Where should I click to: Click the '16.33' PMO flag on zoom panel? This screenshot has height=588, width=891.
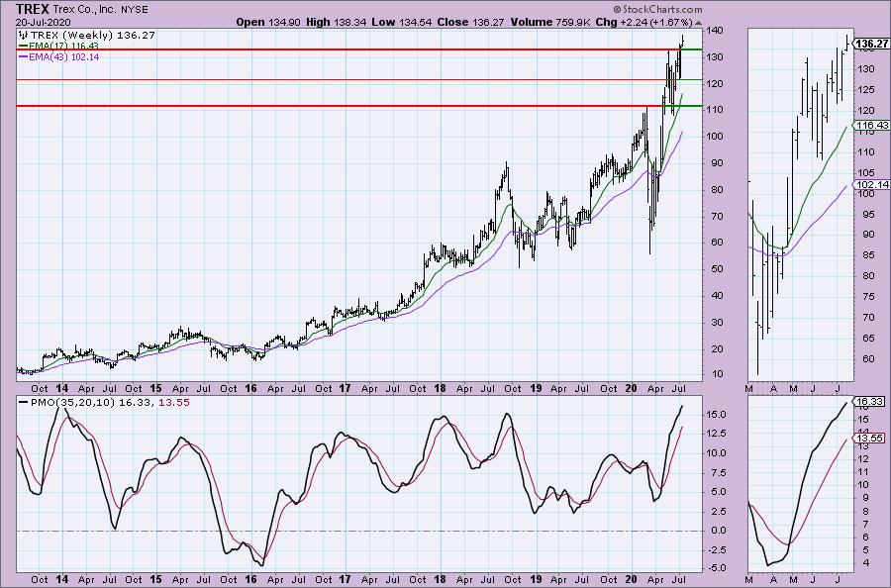click(x=870, y=402)
